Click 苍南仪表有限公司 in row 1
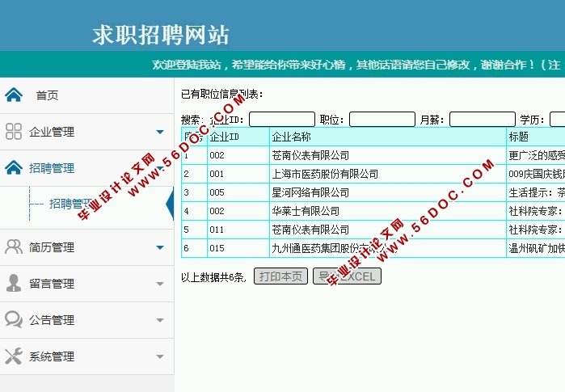Screen dimensions: 565x392 [x=388, y=156]
